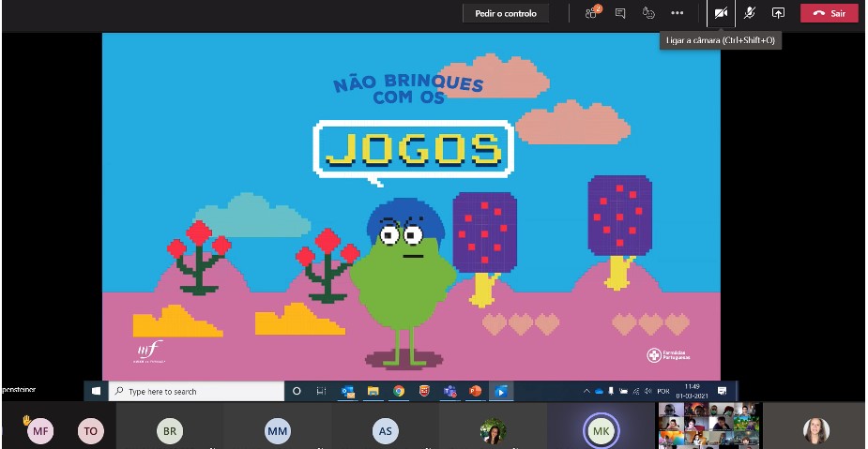The height and width of the screenshot is (449, 868).
Task: Open the raise hand reactions icon
Action: (x=648, y=13)
